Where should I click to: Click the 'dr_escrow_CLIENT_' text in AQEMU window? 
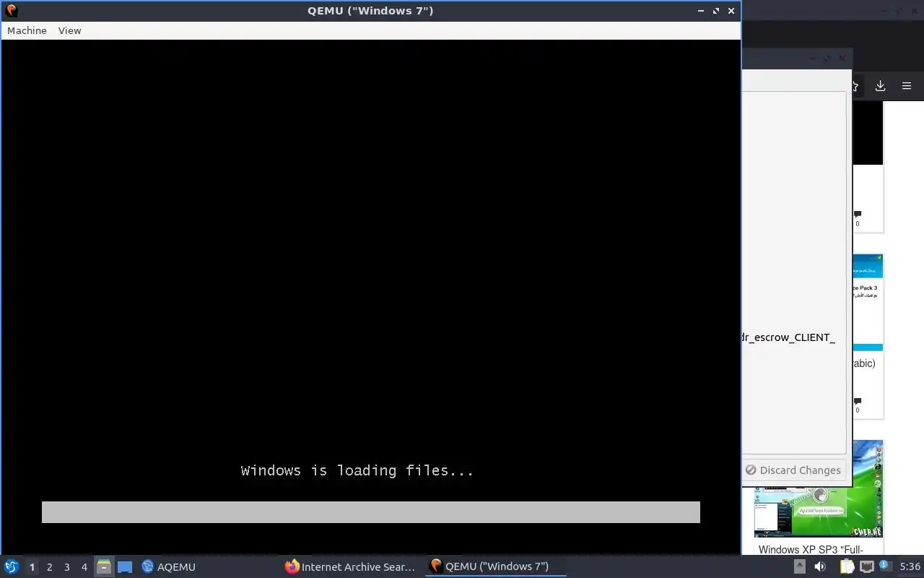pyautogui.click(x=789, y=337)
